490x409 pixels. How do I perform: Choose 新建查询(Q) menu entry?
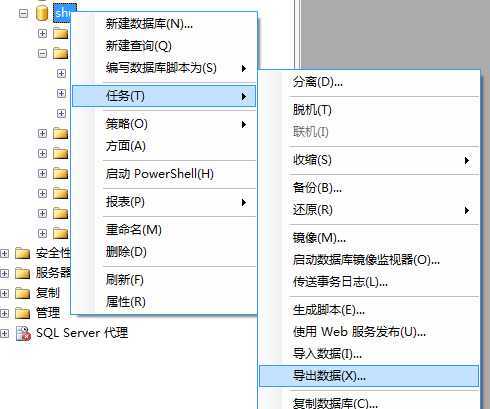click(x=164, y=46)
